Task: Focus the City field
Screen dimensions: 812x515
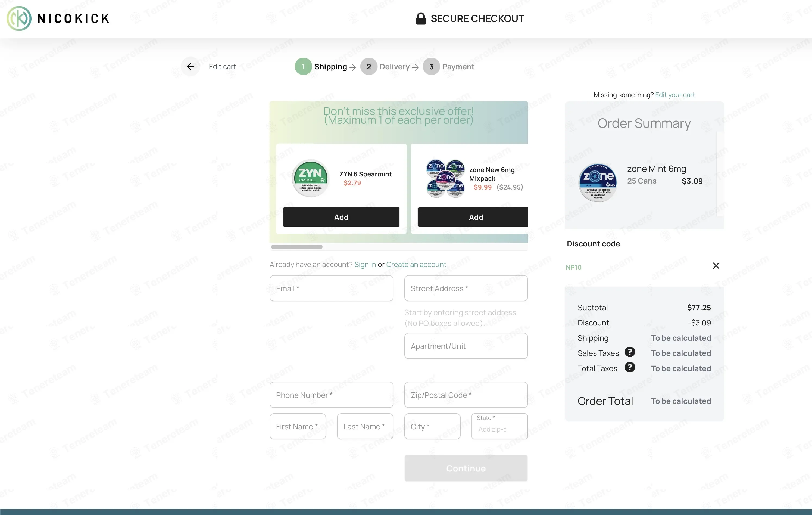Action: point(432,427)
